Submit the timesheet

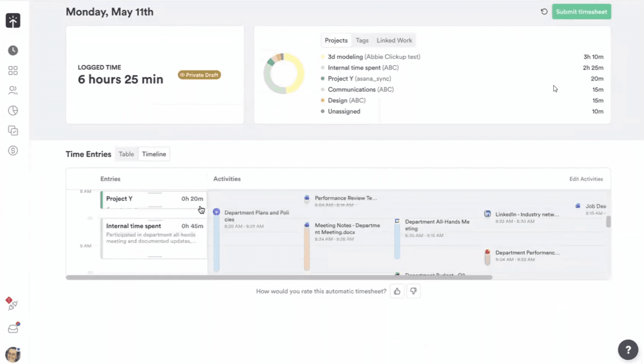tap(581, 12)
